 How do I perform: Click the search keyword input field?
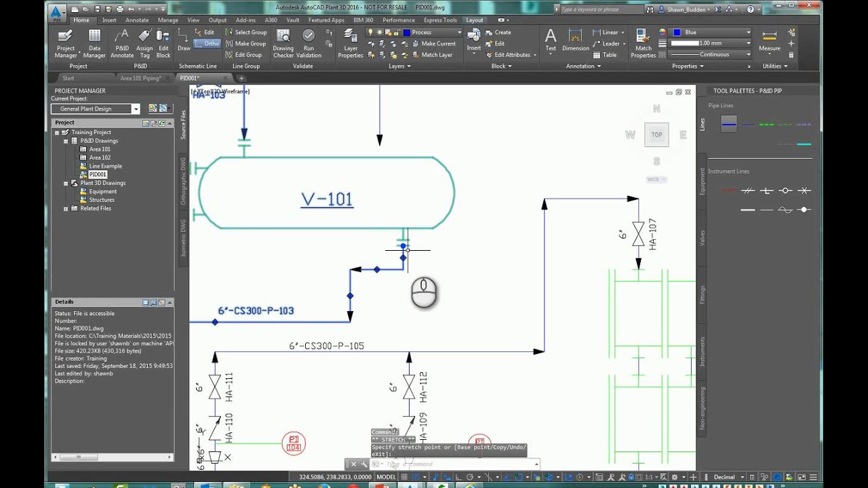click(x=600, y=9)
